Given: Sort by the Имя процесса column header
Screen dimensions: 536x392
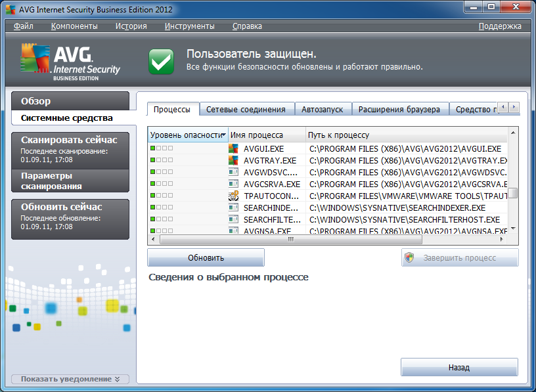Looking at the screenshot, I should pyautogui.click(x=267, y=135).
